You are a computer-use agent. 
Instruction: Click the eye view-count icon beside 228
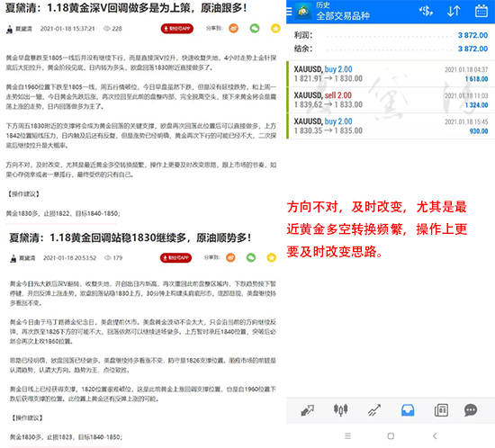[107, 29]
